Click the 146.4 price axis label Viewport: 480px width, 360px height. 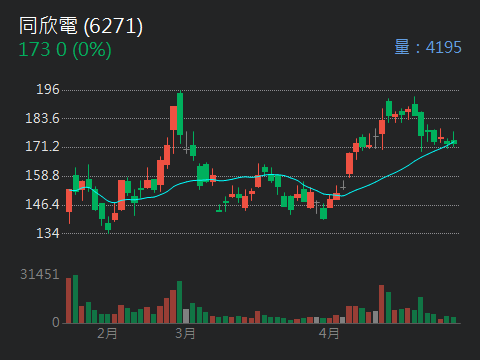pyautogui.click(x=42, y=204)
